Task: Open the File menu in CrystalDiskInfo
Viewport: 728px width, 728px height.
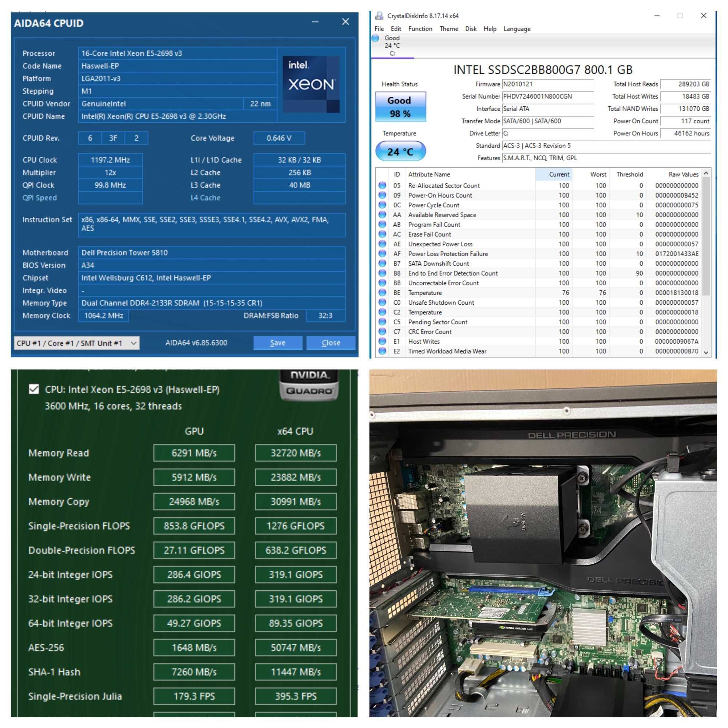Action: pyautogui.click(x=379, y=29)
